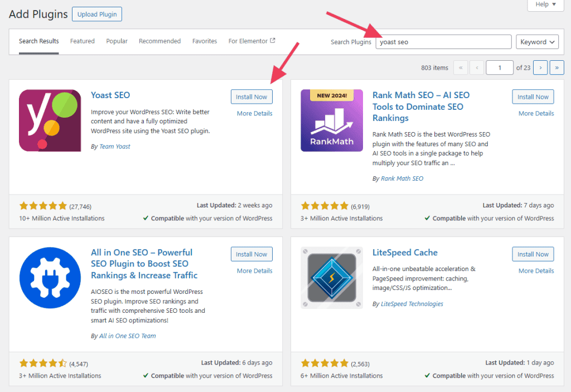The image size is (571, 392).
Task: Open the LiteSpeed Cache title link
Action: coord(405,253)
